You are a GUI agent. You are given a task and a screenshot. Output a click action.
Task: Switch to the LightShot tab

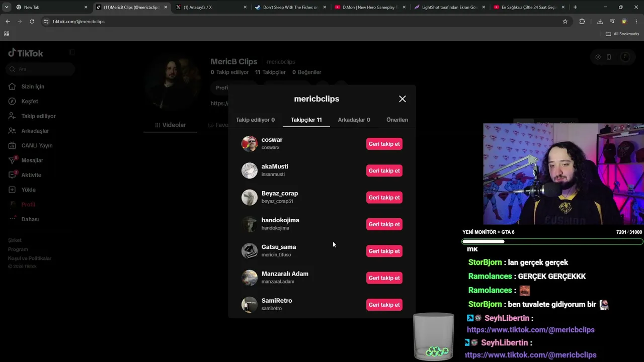tap(450, 7)
